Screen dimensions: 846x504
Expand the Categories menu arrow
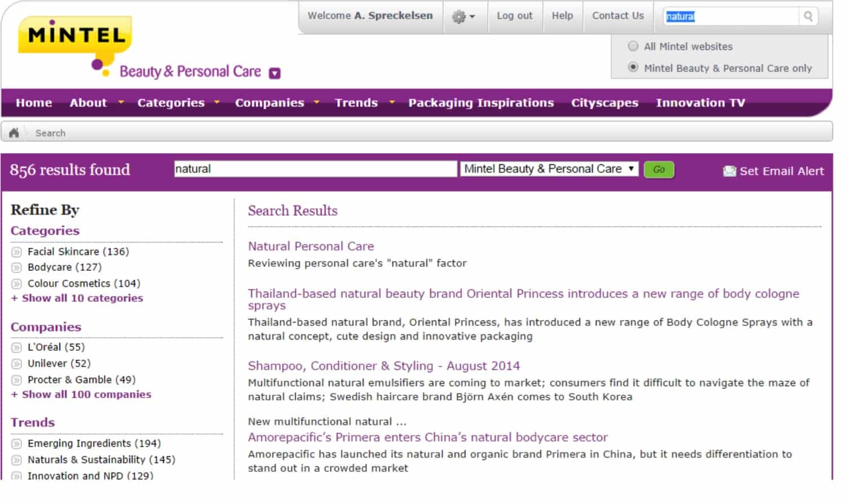(x=217, y=102)
